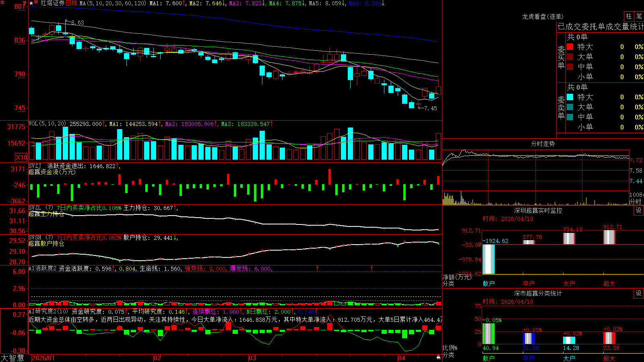
Task: Click the 中户 bar showing 277.78
Action: pos(529,242)
